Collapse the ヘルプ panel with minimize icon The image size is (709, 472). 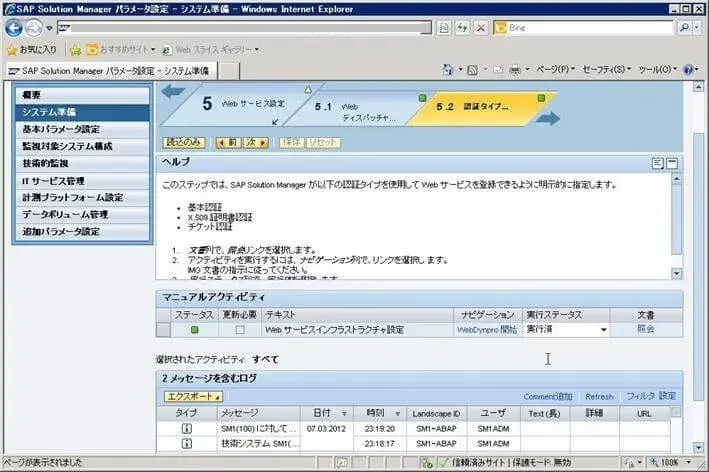(672, 163)
